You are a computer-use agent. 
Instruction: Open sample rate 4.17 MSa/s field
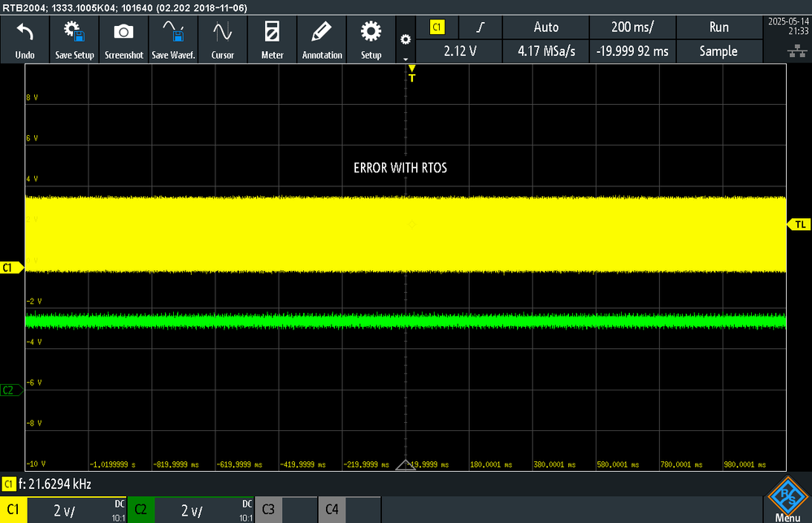click(546, 51)
